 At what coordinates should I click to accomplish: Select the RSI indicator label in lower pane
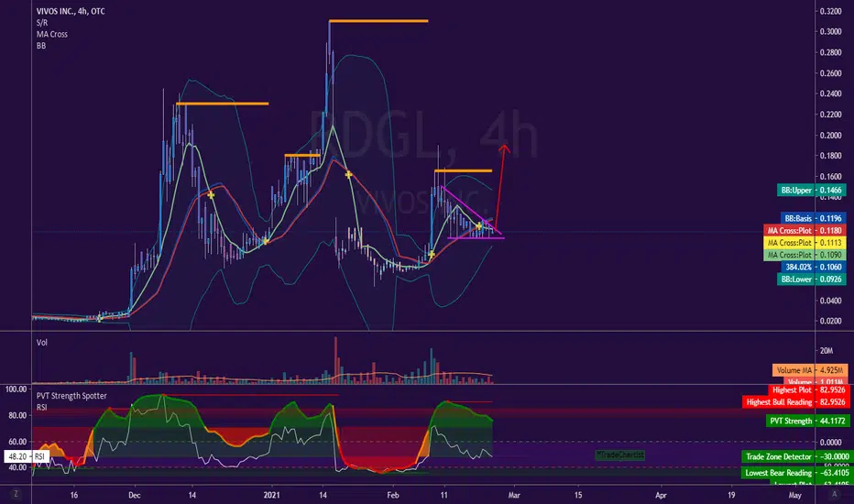click(x=41, y=407)
